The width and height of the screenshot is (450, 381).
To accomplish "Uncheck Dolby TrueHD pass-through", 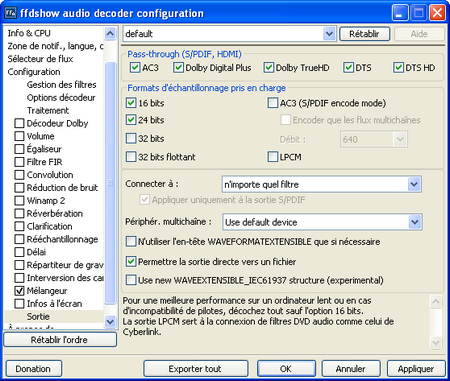I will click(269, 68).
